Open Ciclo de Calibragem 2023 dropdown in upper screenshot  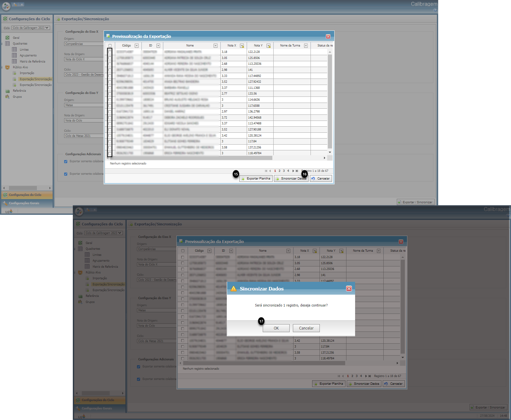click(31, 28)
